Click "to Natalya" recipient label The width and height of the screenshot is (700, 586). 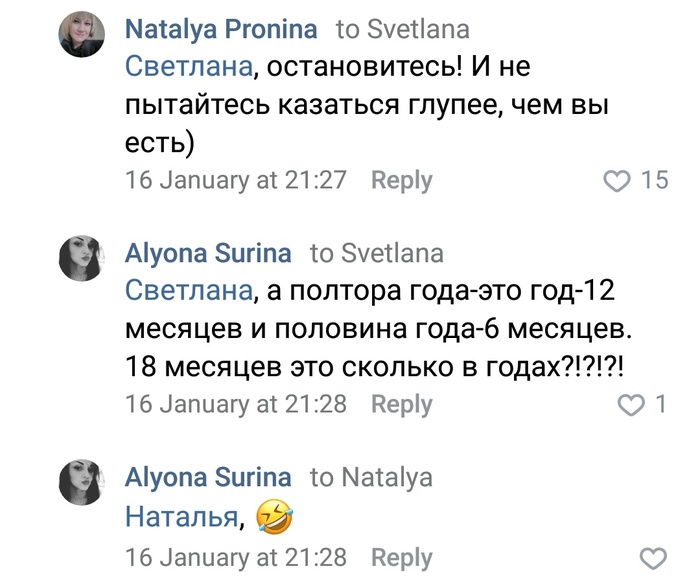point(371,478)
